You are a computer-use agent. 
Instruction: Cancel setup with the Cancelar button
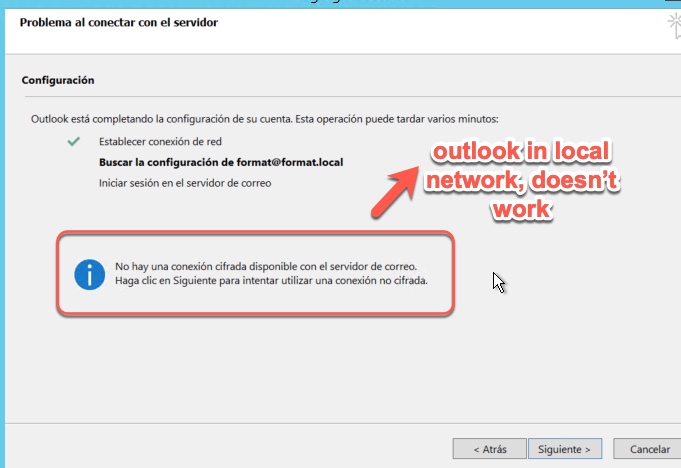649,448
